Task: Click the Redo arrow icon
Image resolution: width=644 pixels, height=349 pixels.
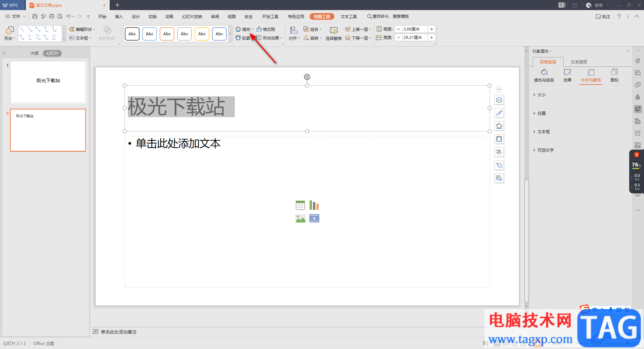Action: point(79,16)
